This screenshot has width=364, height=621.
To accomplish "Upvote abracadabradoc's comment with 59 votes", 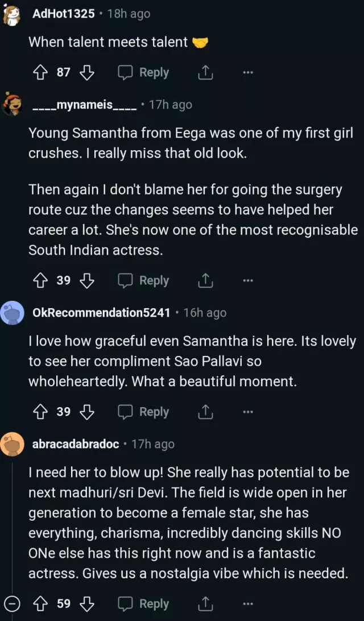I will (x=40, y=604).
